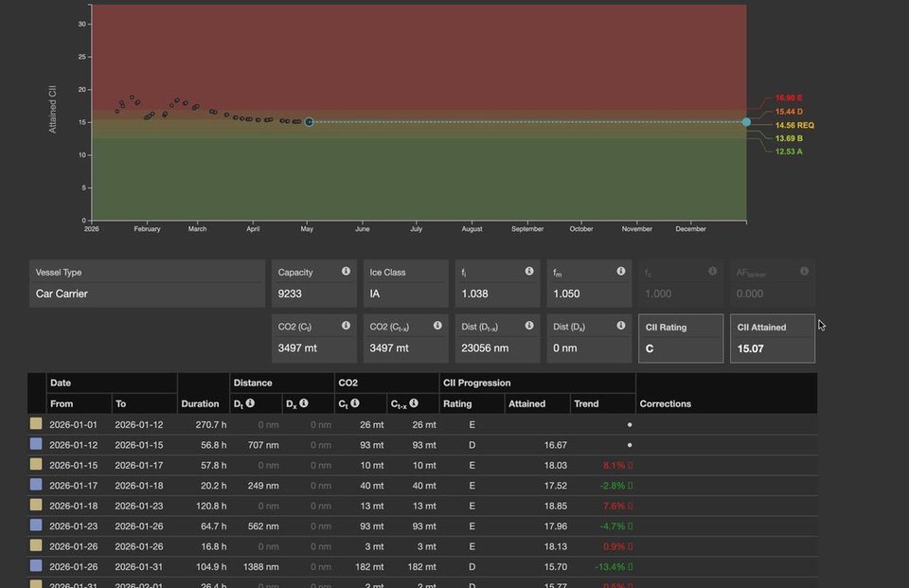Click the info icon in the fm card
This screenshot has height=588, width=909.
tap(621, 271)
